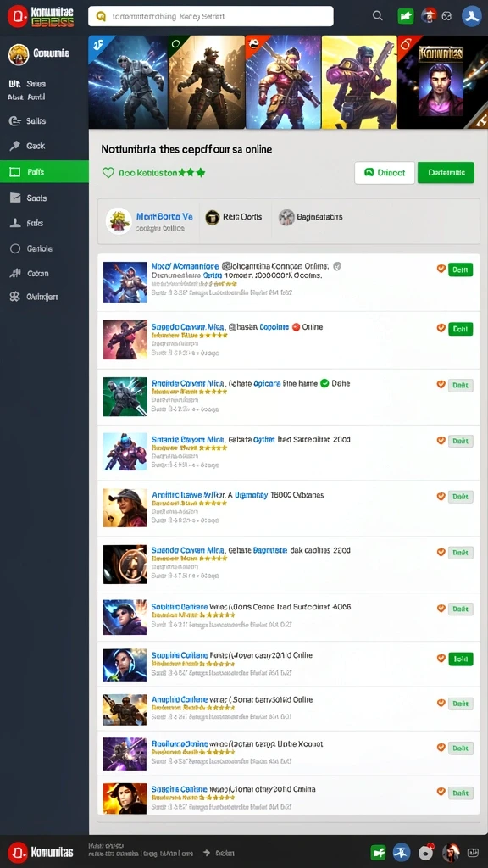The width and height of the screenshot is (488, 868).
Task: Click the round avatar next to the gamepad icon
Action: point(430,16)
